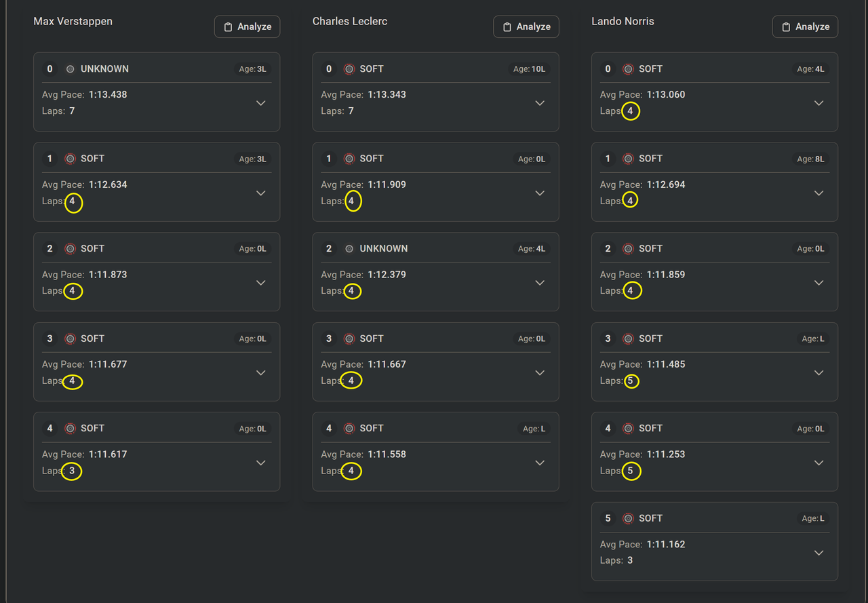Select the average pace value 1:11.558
Image resolution: width=868 pixels, height=603 pixels.
pyautogui.click(x=387, y=454)
